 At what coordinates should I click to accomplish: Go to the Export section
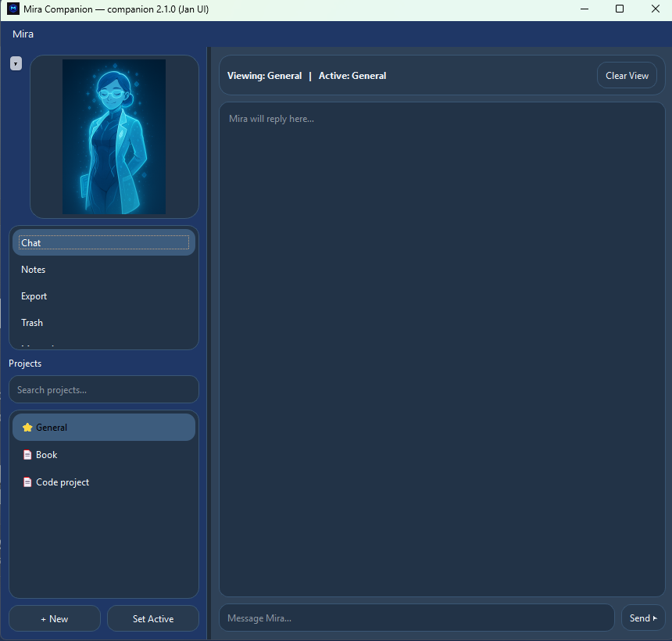(34, 296)
